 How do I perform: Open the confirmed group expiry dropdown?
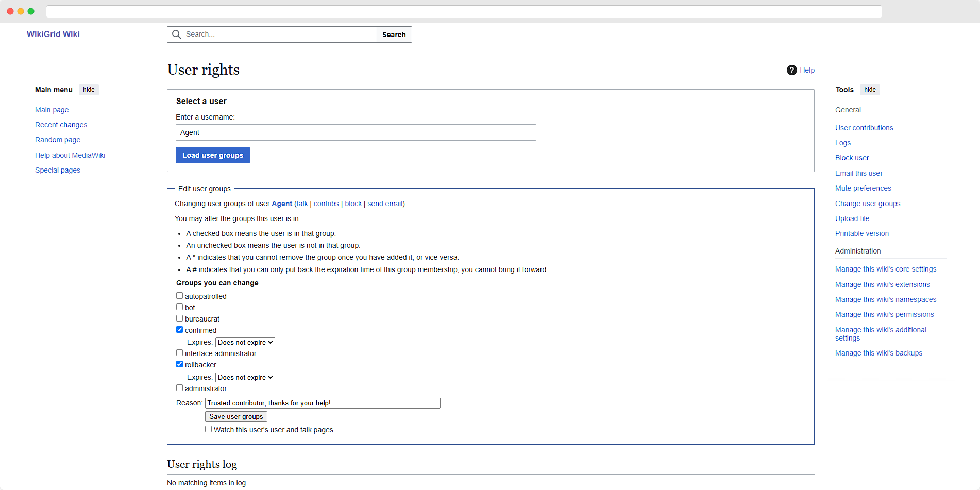pos(245,343)
